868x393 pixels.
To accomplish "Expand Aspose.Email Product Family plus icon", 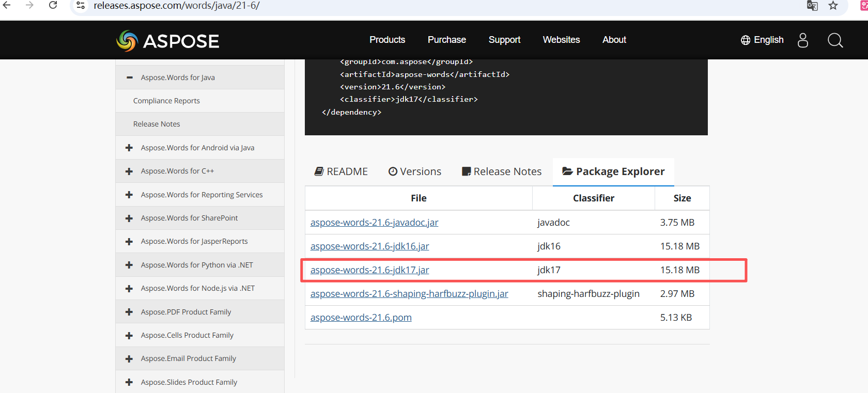I will click(129, 358).
